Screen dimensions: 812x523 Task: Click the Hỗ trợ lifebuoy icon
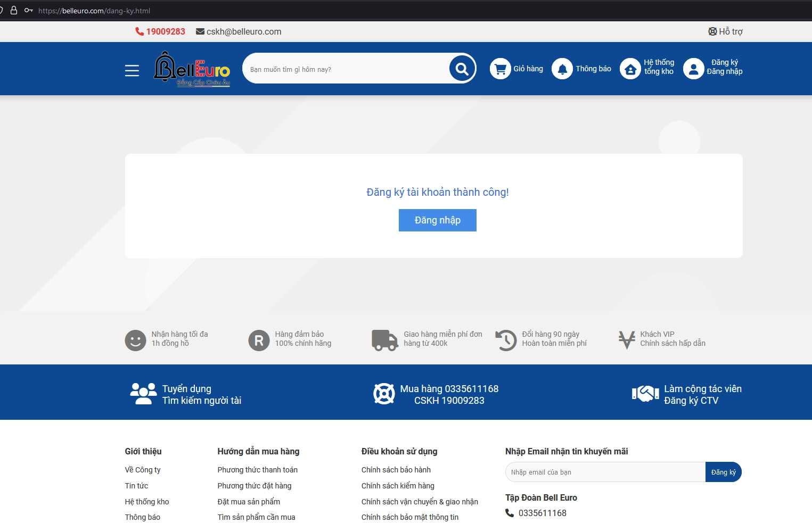(712, 31)
